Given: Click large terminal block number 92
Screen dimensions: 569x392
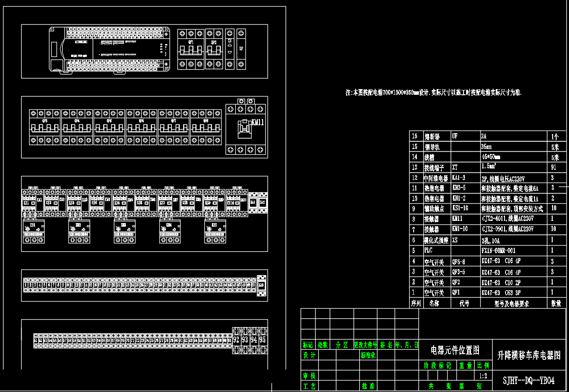Looking at the screenshot, I should coord(236,340).
